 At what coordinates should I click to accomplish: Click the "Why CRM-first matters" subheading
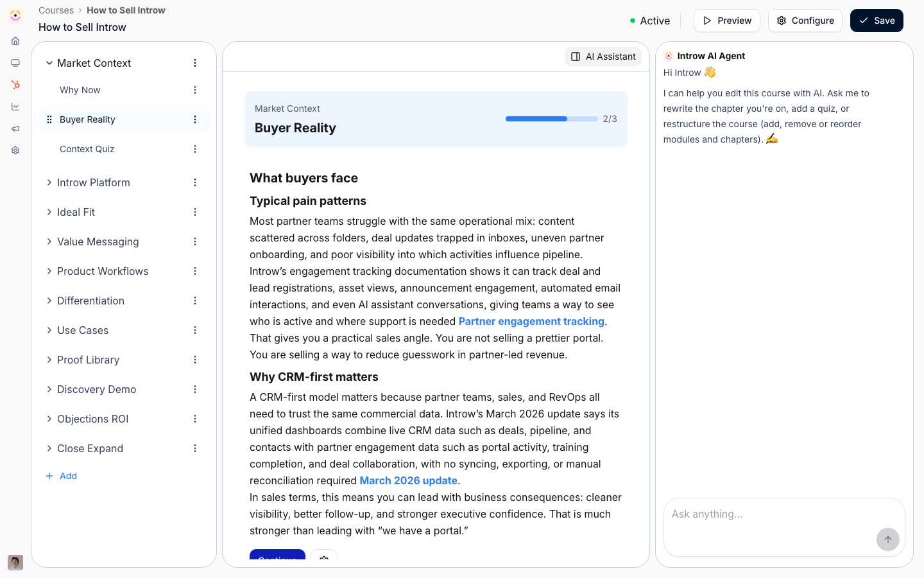(x=314, y=377)
